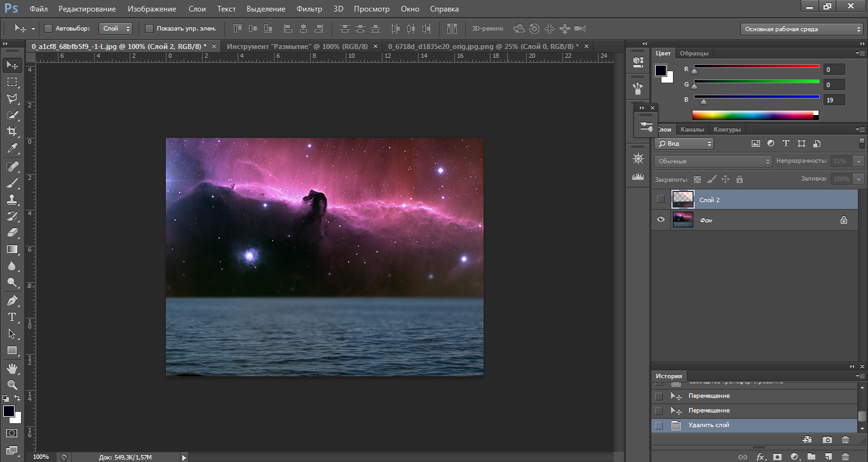Open status bar info arrow menu
The image size is (868, 462).
[184, 457]
